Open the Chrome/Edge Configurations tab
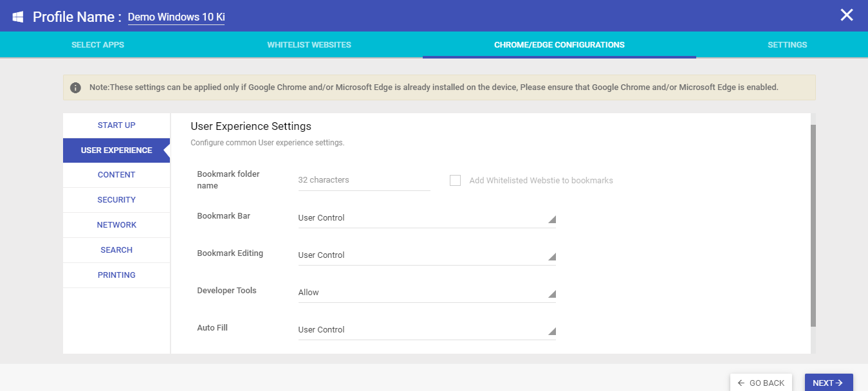Viewport: 868px width, 391px height. point(559,45)
